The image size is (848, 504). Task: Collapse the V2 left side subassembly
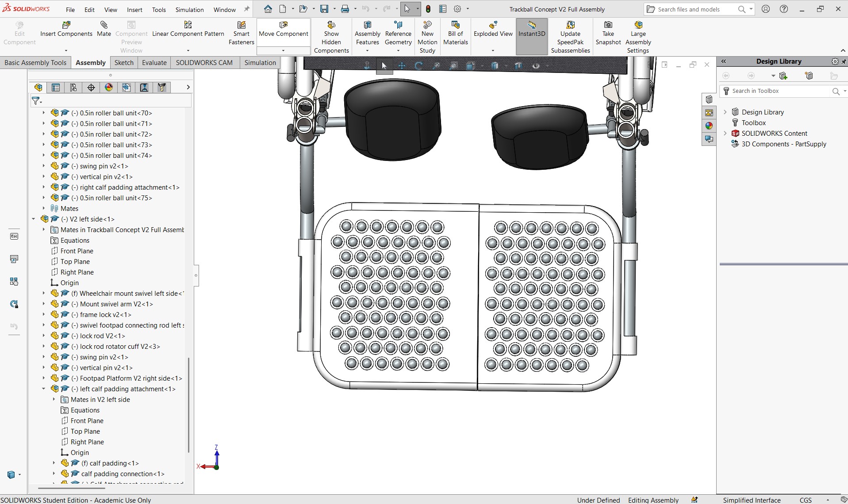pyautogui.click(x=34, y=219)
